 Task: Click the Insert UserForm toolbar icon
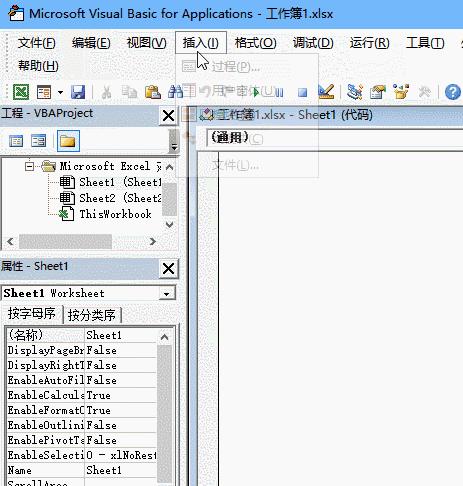click(44, 92)
